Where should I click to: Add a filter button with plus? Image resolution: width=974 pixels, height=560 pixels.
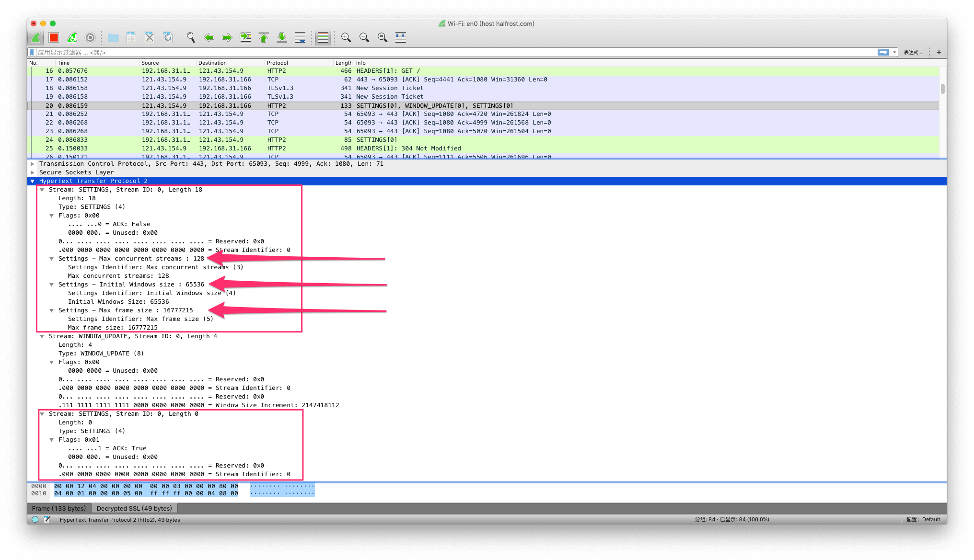coord(939,52)
